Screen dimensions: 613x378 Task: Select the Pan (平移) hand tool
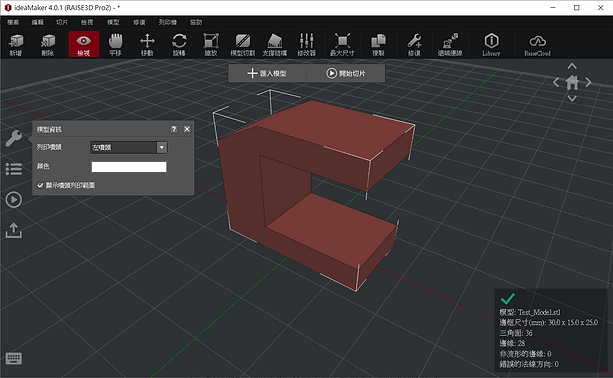click(115, 45)
